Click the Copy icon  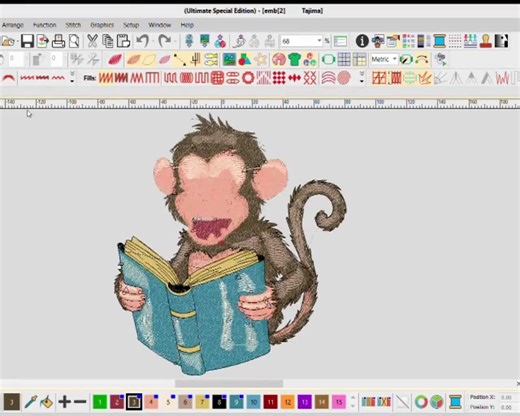tap(107, 41)
